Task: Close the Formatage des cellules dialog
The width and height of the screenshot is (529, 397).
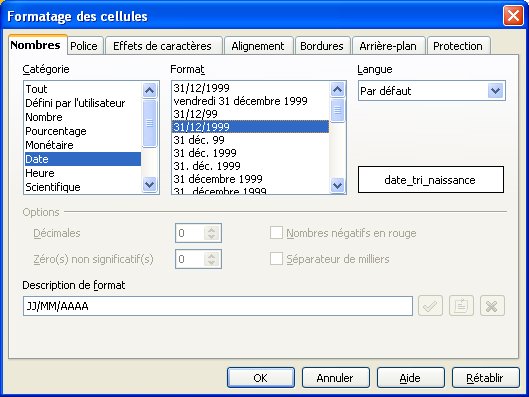Action: pos(513,16)
